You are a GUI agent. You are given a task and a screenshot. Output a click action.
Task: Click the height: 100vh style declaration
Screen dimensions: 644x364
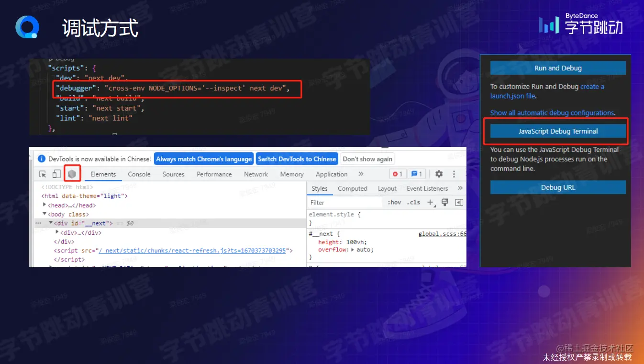[x=342, y=242]
